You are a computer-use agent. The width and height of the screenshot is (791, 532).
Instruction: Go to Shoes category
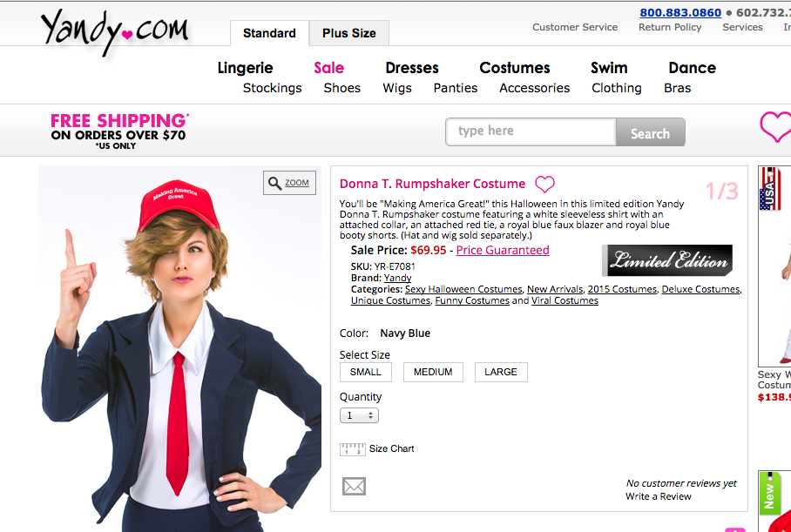point(342,88)
